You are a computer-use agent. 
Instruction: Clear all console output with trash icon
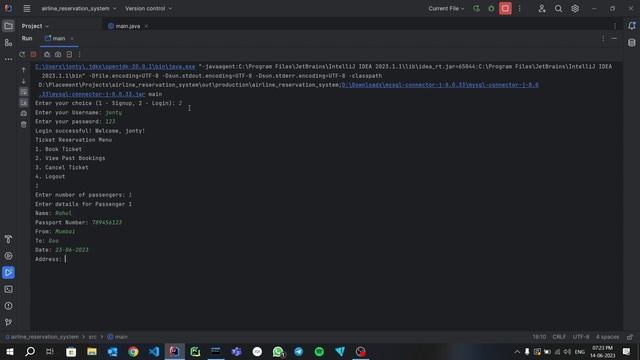pyautogui.click(x=24, y=124)
